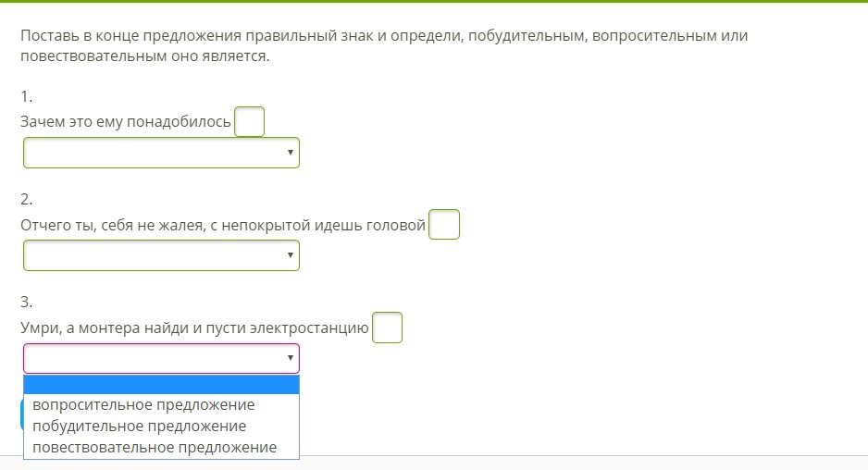Screen dimensions: 868x470
Task: Click the number label '1.'
Action: pos(26,96)
